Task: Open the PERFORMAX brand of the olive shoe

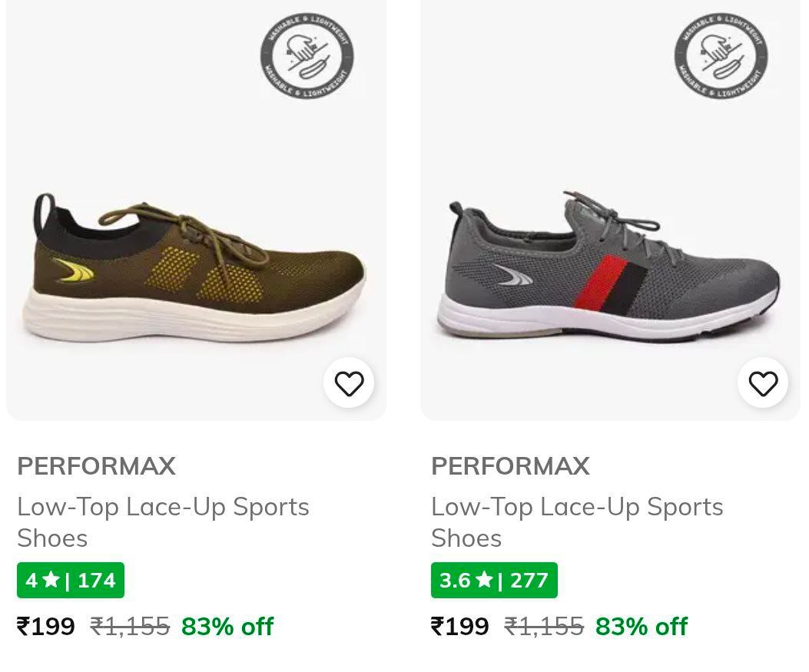Action: (97, 466)
